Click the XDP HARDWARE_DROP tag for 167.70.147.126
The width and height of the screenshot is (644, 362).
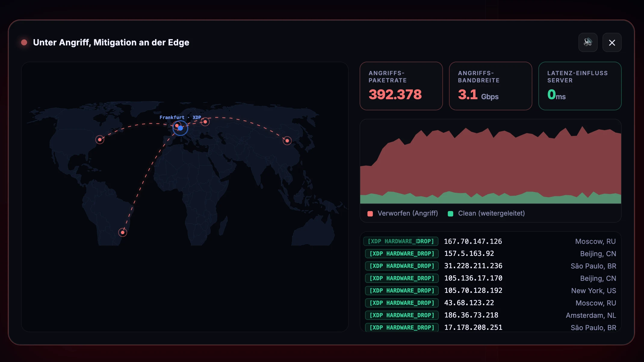pos(401,241)
